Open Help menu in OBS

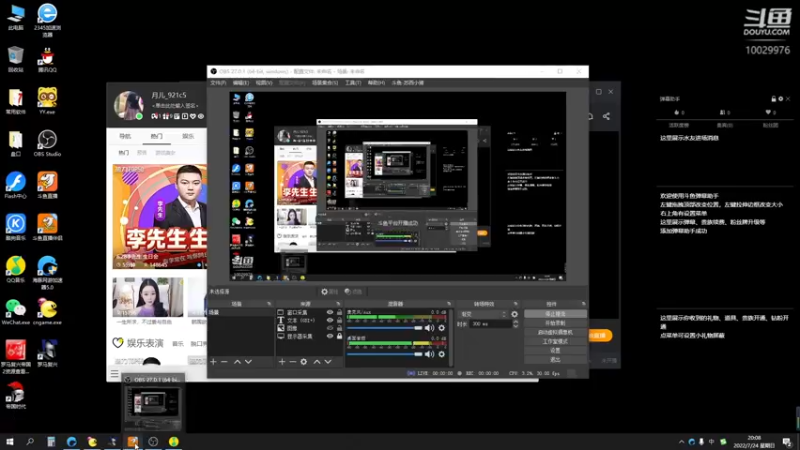(376, 83)
